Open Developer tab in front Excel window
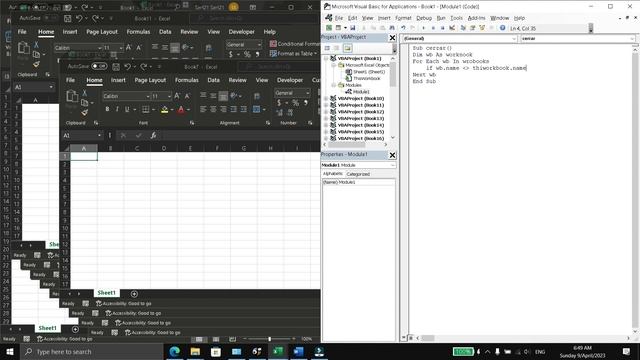 (x=290, y=80)
